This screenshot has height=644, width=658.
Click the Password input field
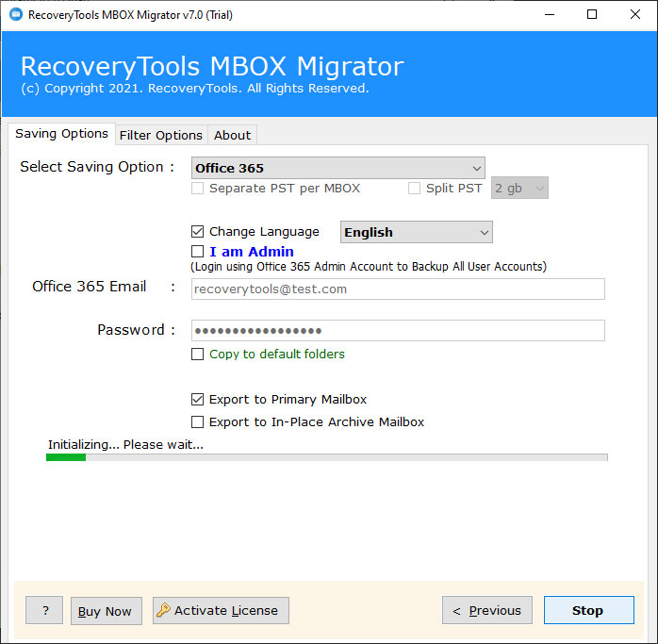click(398, 330)
